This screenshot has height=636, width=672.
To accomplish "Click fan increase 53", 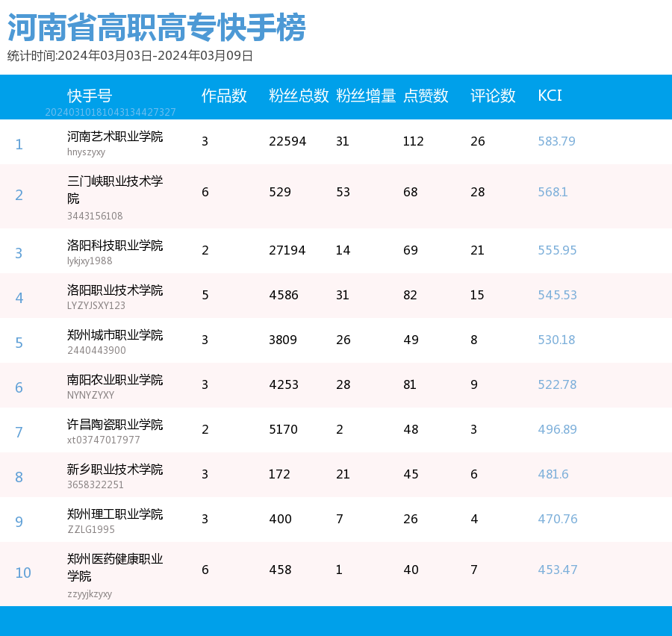I will 343,192.
